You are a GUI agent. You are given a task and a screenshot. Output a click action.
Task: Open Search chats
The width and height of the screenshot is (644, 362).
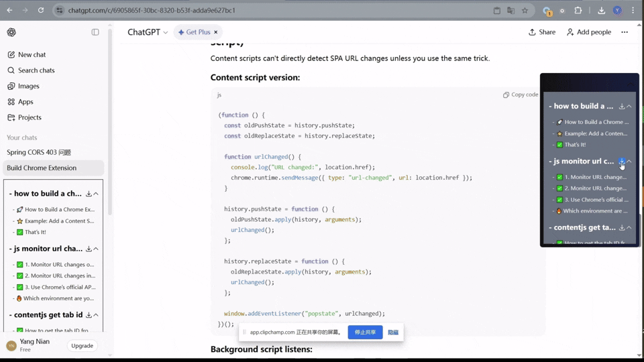point(36,70)
